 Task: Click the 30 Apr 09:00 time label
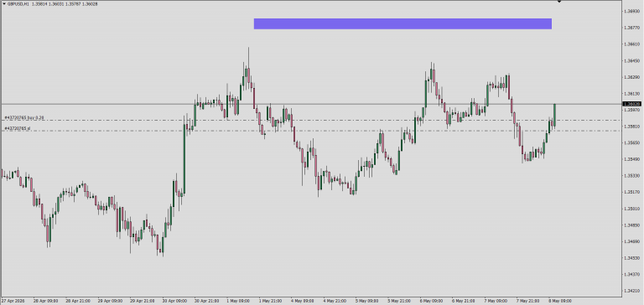click(175, 301)
